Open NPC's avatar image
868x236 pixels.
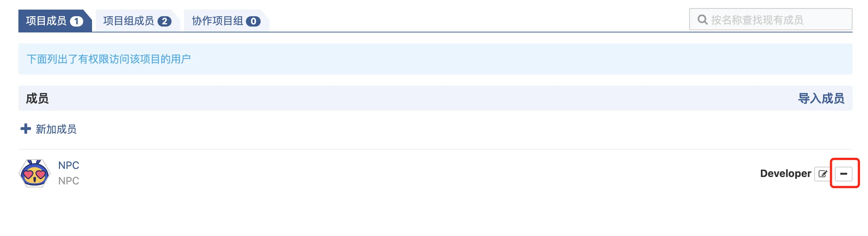point(35,173)
